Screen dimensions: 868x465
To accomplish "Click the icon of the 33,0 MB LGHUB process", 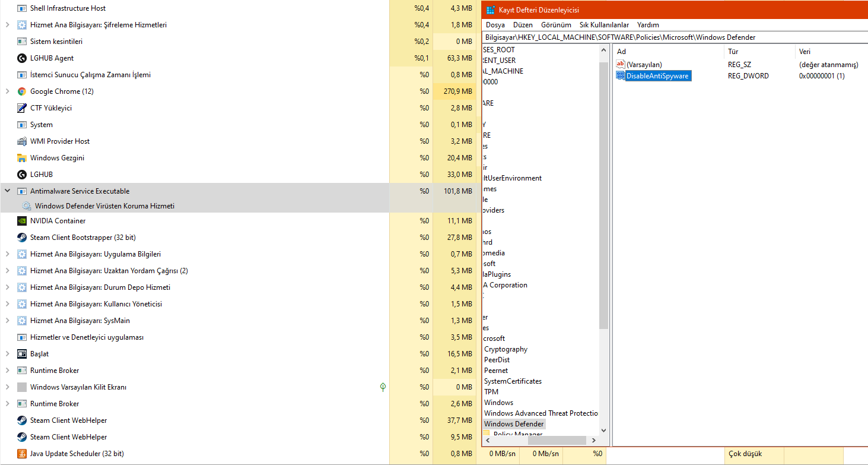I will tap(22, 175).
